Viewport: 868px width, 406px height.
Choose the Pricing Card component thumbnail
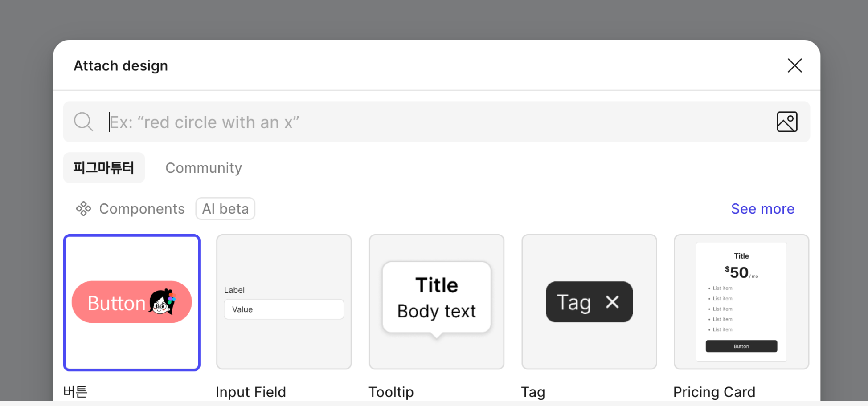click(x=741, y=302)
